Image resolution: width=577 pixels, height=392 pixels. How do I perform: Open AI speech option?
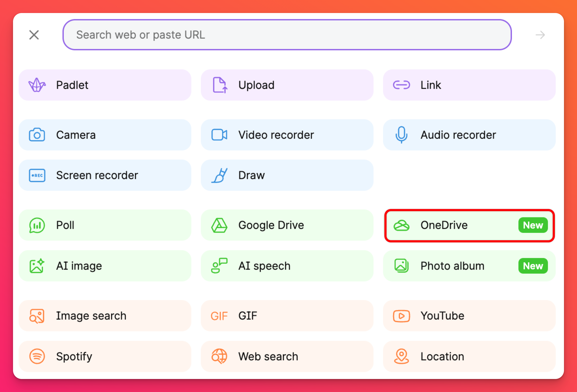click(x=287, y=266)
